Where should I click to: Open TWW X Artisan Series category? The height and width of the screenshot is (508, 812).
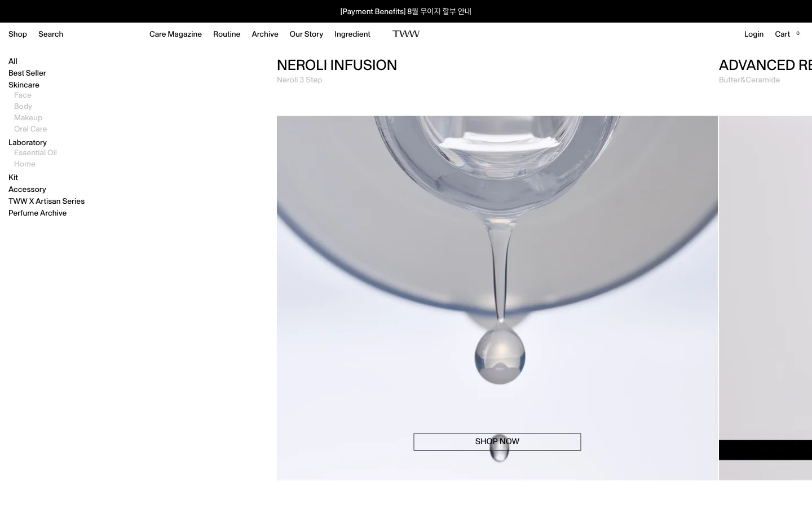click(46, 202)
